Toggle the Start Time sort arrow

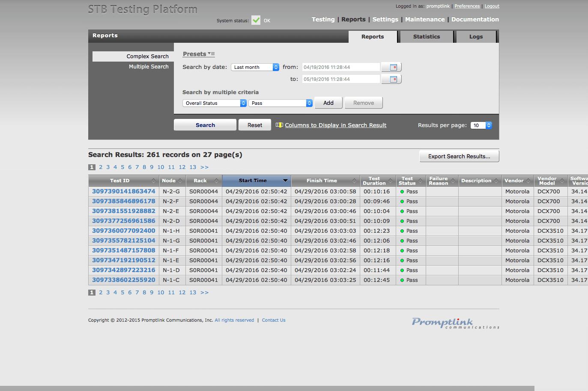285,181
